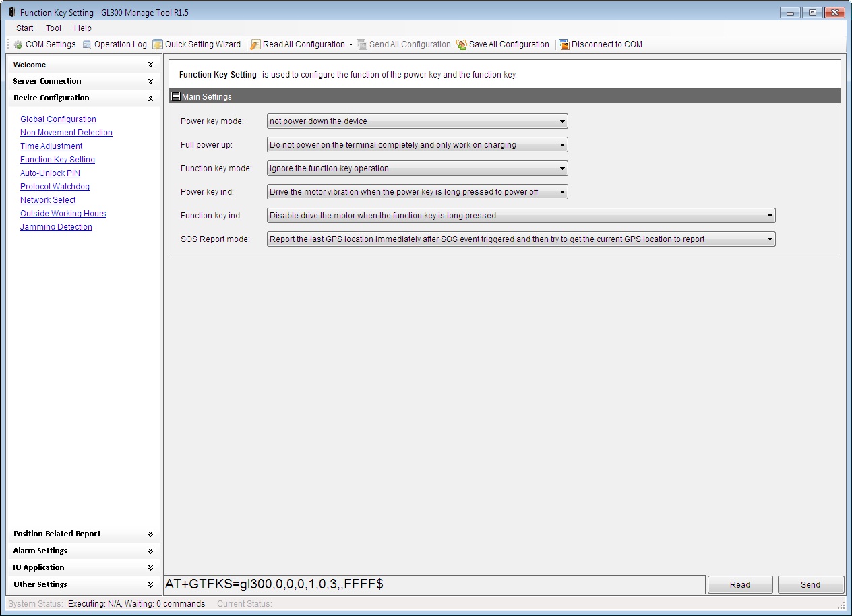Click Disconnect to COM
852x616 pixels.
click(600, 44)
